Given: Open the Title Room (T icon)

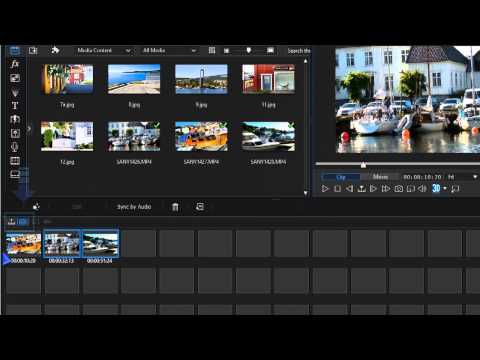Looking at the screenshot, I should (x=15, y=106).
